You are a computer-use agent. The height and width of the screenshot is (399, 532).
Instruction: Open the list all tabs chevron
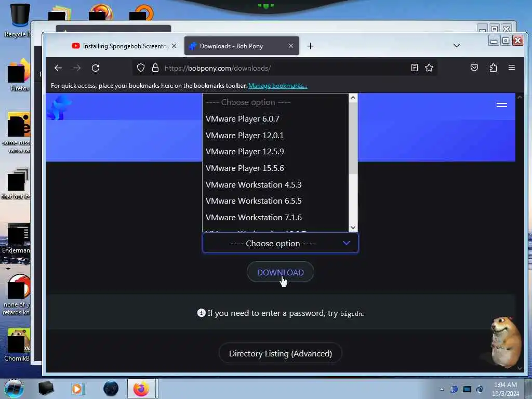pyautogui.click(x=457, y=46)
